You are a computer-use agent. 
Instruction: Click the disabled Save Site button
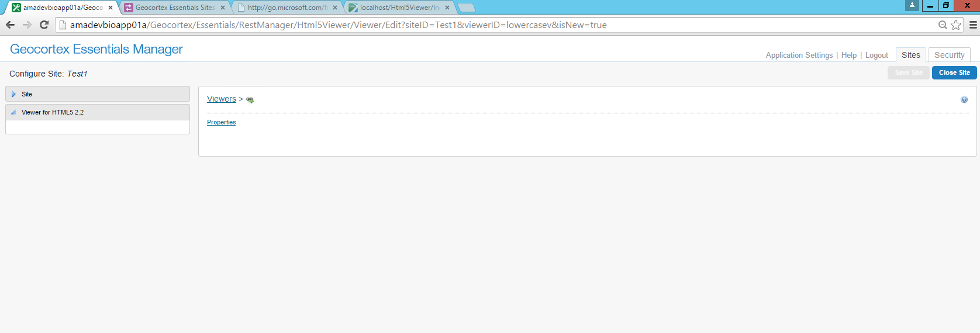[x=909, y=72]
